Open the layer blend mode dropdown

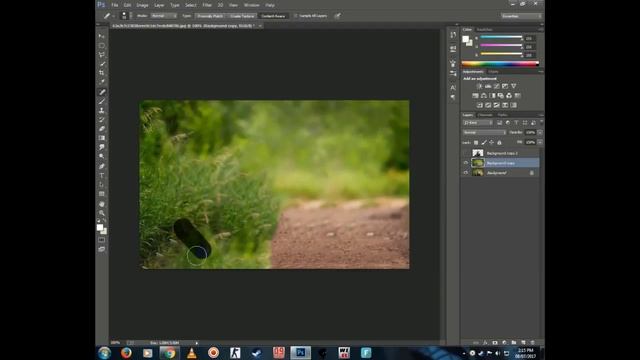[x=484, y=132]
